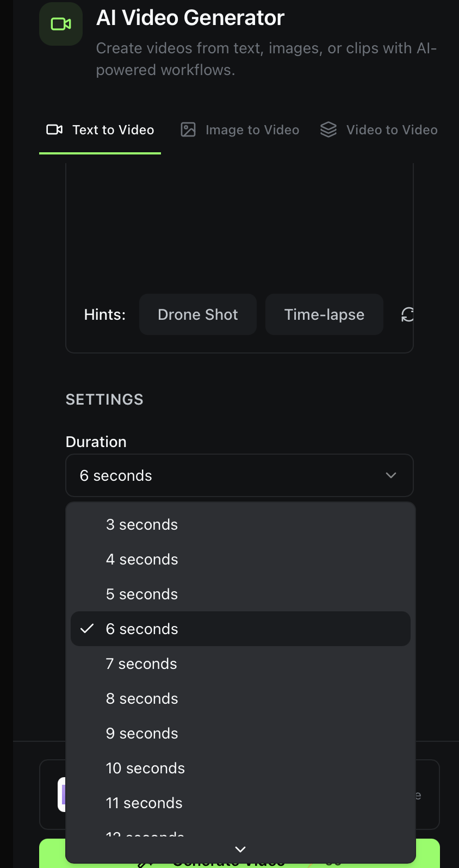This screenshot has width=459, height=868.
Task: Choose 3 seconds duration
Action: (x=142, y=524)
